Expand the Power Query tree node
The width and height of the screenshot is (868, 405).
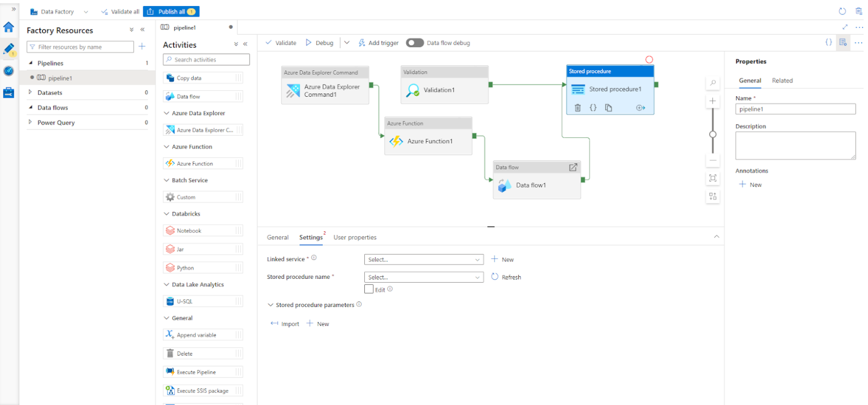click(x=31, y=122)
